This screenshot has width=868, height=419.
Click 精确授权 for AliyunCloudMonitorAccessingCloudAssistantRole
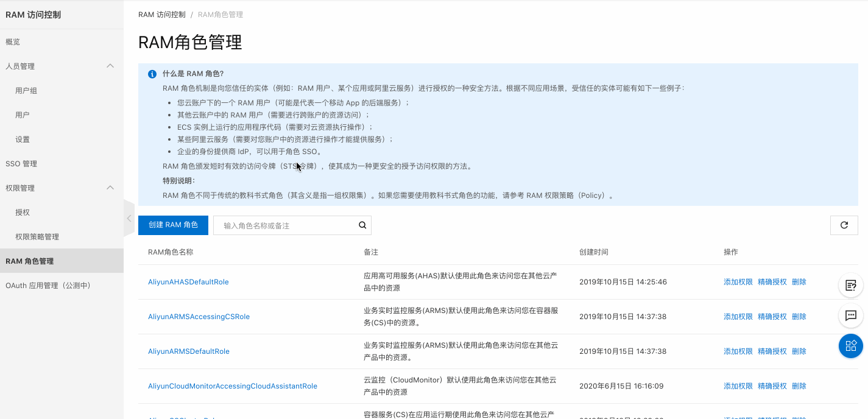click(772, 386)
